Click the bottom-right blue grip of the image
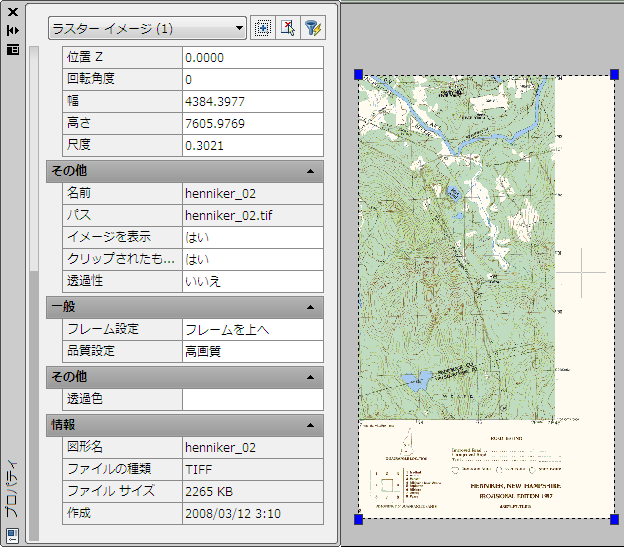This screenshot has height=547, width=624. (x=614, y=519)
